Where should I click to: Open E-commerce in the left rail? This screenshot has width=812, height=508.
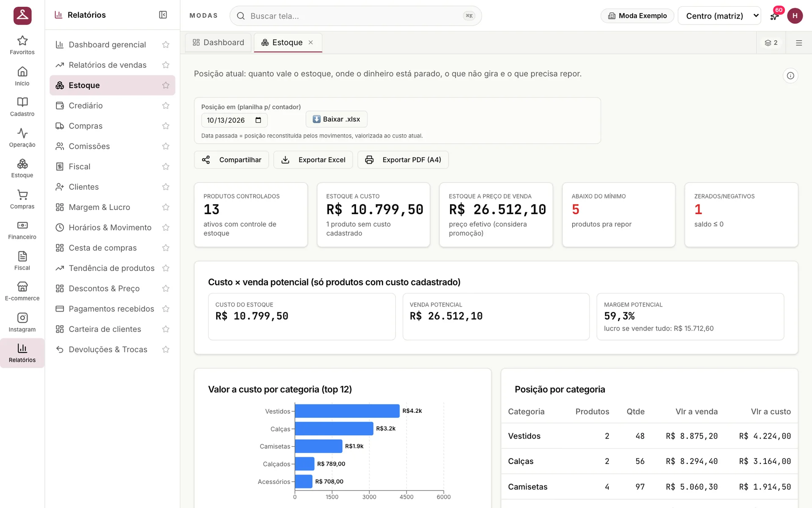(x=22, y=291)
